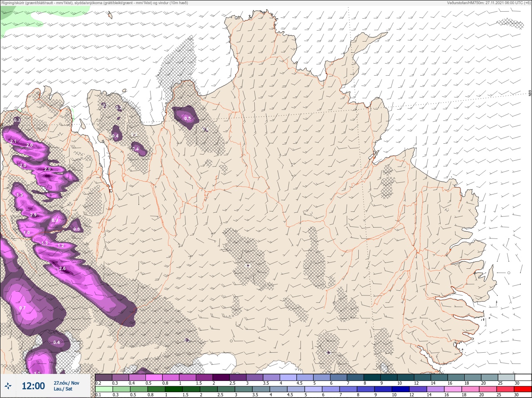Select the 12:00 forecast time label
The height and width of the screenshot is (398, 532).
coord(33,386)
